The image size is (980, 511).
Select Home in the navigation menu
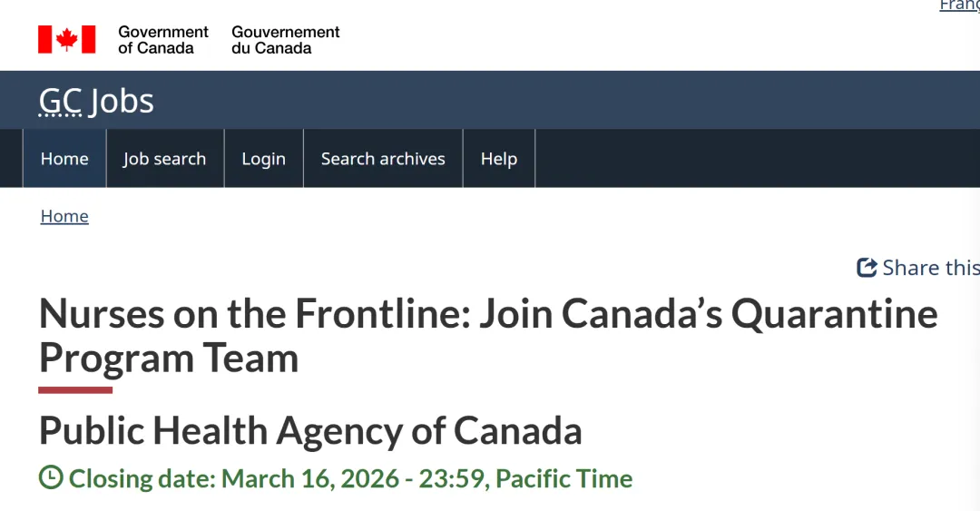[64, 159]
